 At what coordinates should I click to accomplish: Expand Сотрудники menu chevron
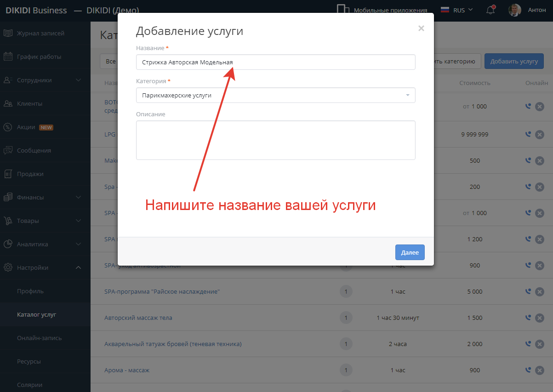[x=79, y=80]
